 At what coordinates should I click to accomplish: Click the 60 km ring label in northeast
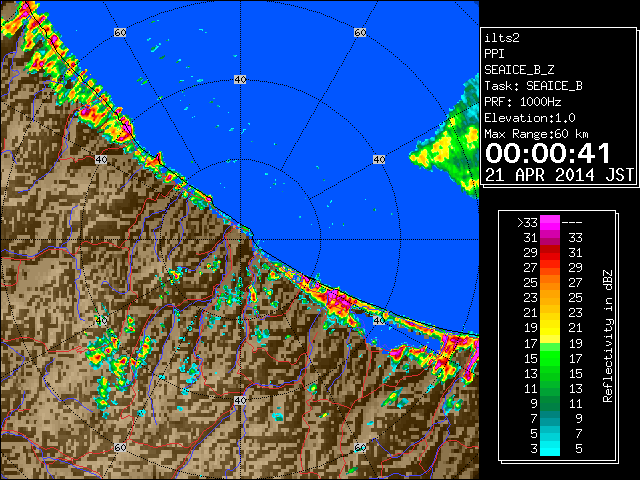(360, 32)
